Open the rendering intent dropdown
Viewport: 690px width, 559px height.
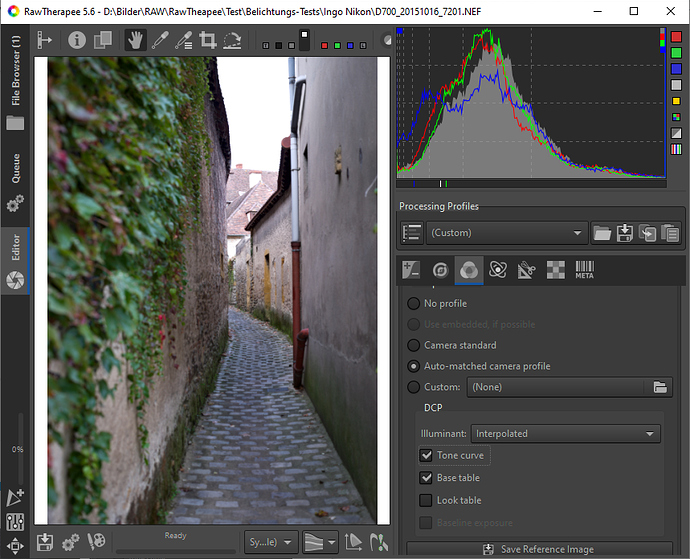320,542
